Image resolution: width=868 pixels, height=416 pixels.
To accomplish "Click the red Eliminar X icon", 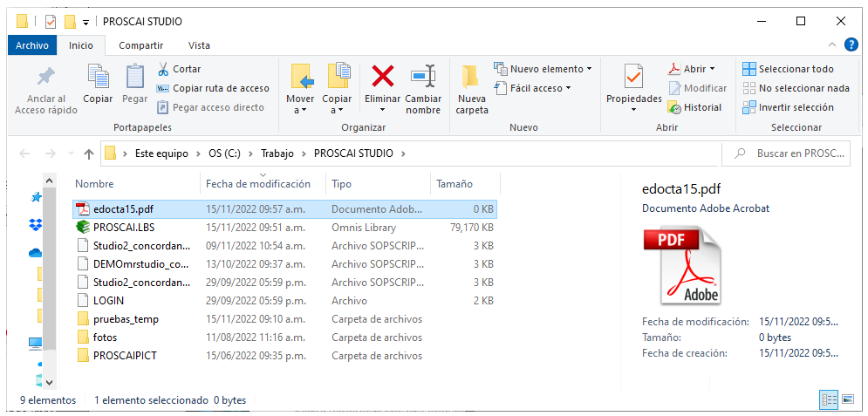I will tap(382, 76).
